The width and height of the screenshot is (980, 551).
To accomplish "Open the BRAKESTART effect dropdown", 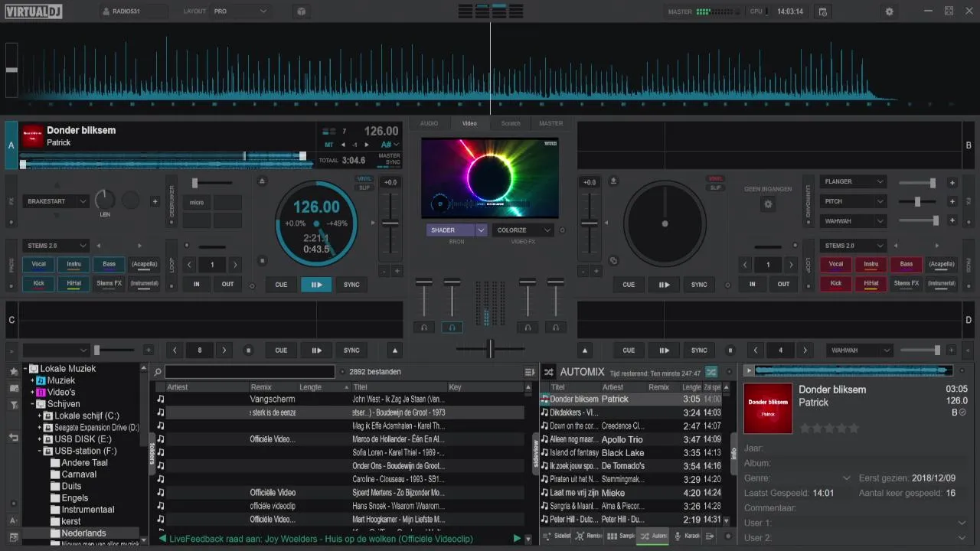I will coord(56,201).
